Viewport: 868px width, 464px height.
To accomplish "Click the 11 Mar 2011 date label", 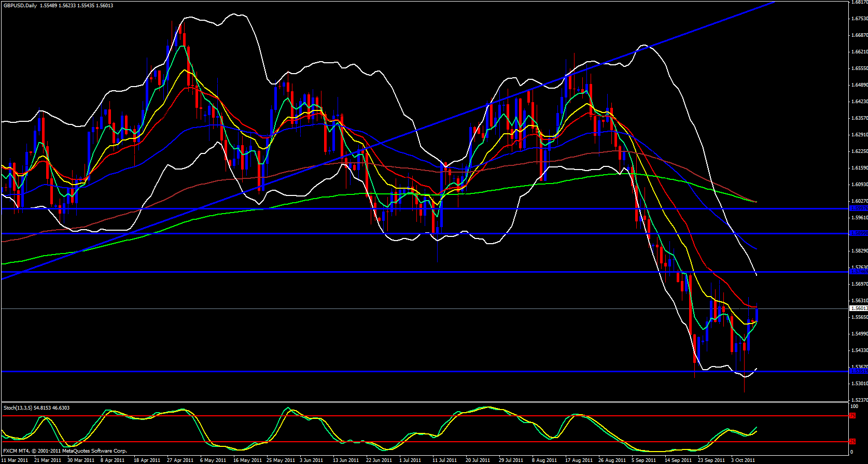I will tap(15, 460).
